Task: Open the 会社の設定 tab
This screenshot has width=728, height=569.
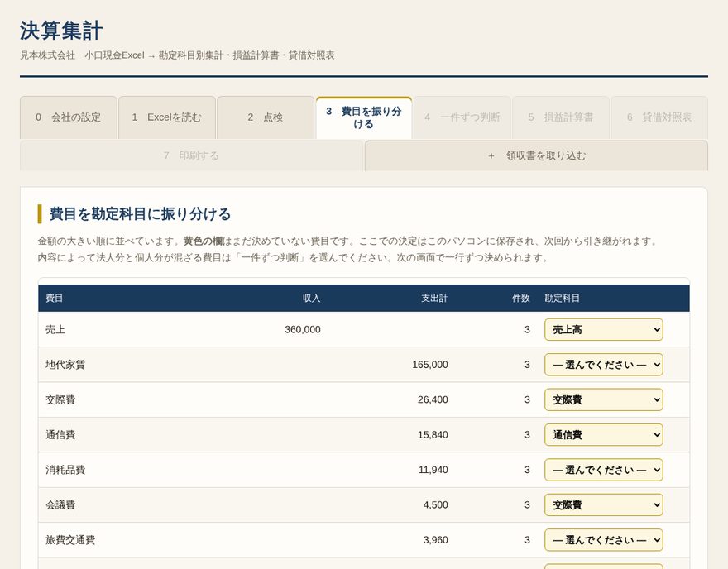Action: [x=68, y=117]
